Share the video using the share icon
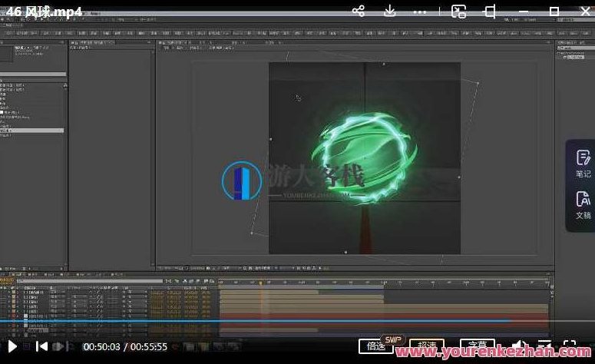The height and width of the screenshot is (364, 595). (359, 11)
